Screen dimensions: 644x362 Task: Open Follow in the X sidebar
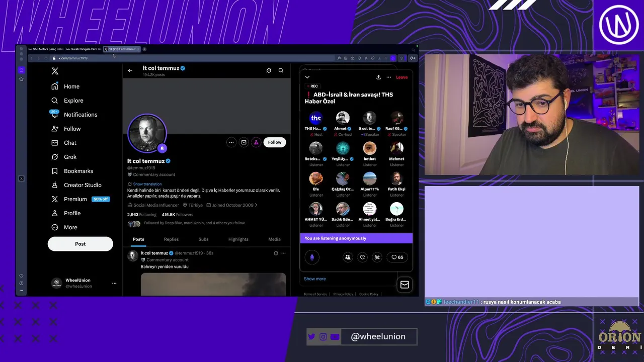tap(66, 129)
